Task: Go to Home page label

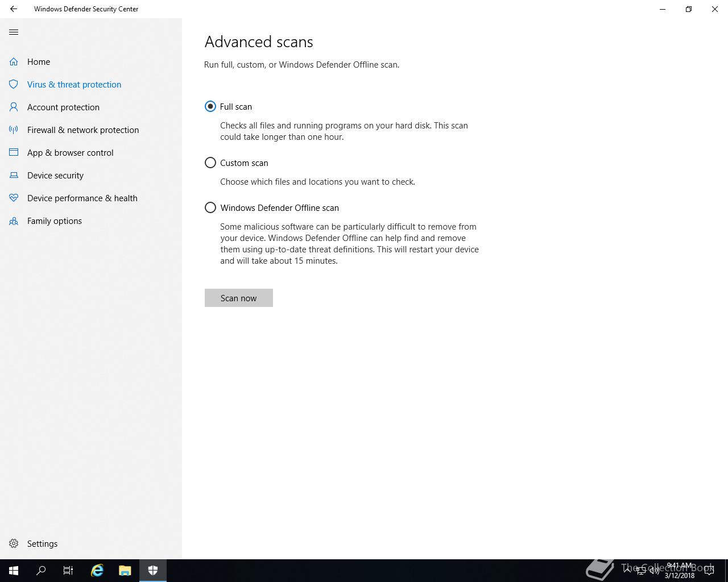Action: point(39,61)
